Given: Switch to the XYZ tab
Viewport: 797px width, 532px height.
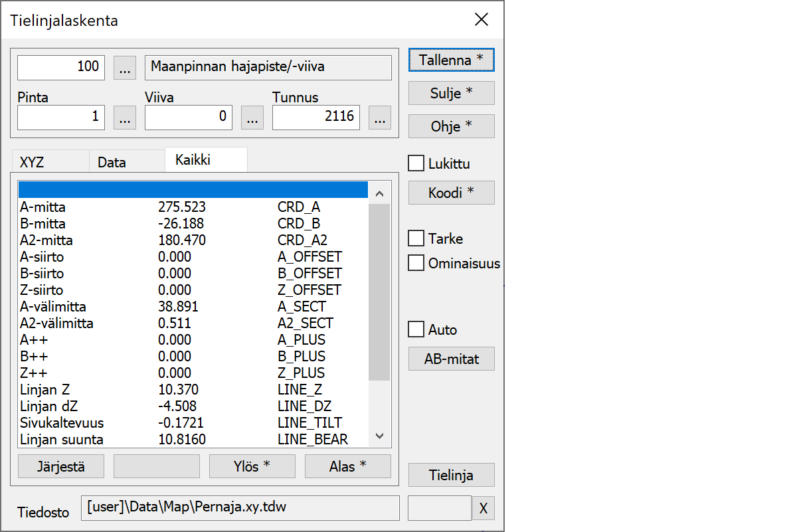Looking at the screenshot, I should (x=33, y=162).
